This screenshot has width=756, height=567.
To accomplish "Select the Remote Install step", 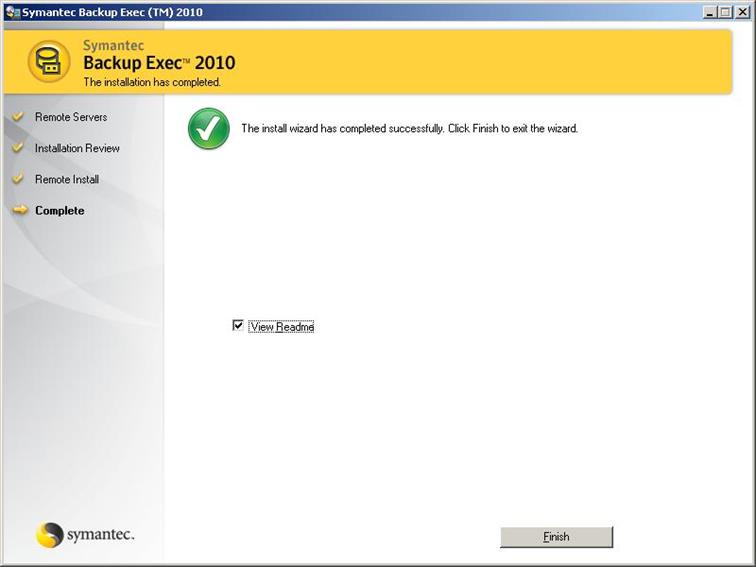I will 67,179.
